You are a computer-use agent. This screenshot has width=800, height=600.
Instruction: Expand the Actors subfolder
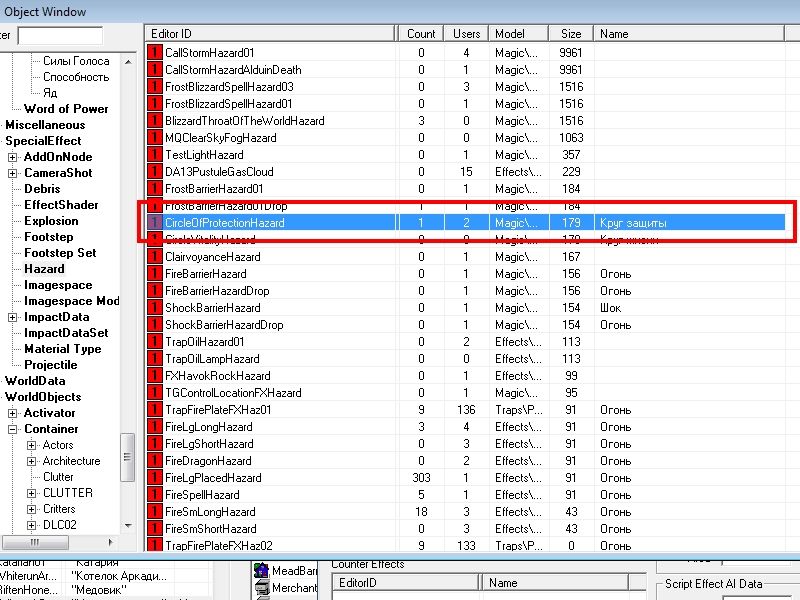[x=31, y=445]
